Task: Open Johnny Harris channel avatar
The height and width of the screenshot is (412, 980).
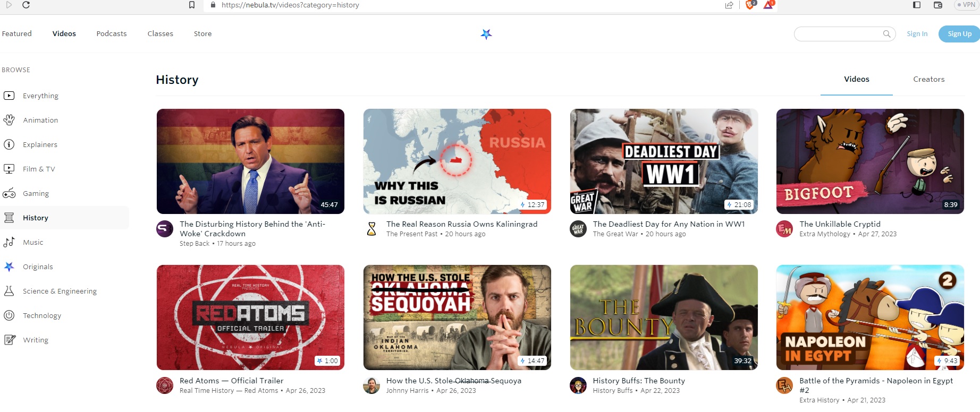Action: 371,385
